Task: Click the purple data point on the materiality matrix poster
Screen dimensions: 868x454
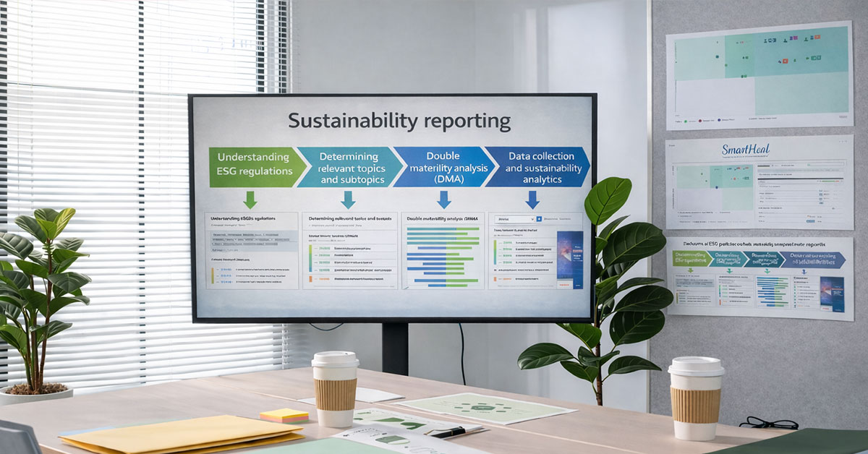Action: click(717, 187)
